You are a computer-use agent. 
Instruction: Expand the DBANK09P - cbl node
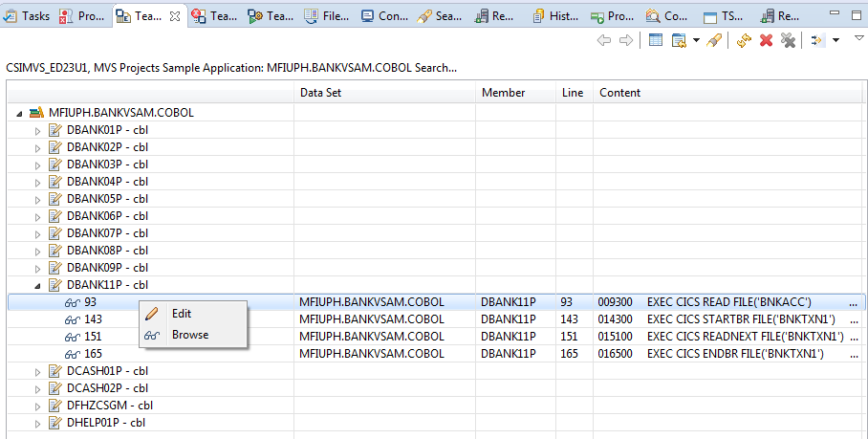37,269
